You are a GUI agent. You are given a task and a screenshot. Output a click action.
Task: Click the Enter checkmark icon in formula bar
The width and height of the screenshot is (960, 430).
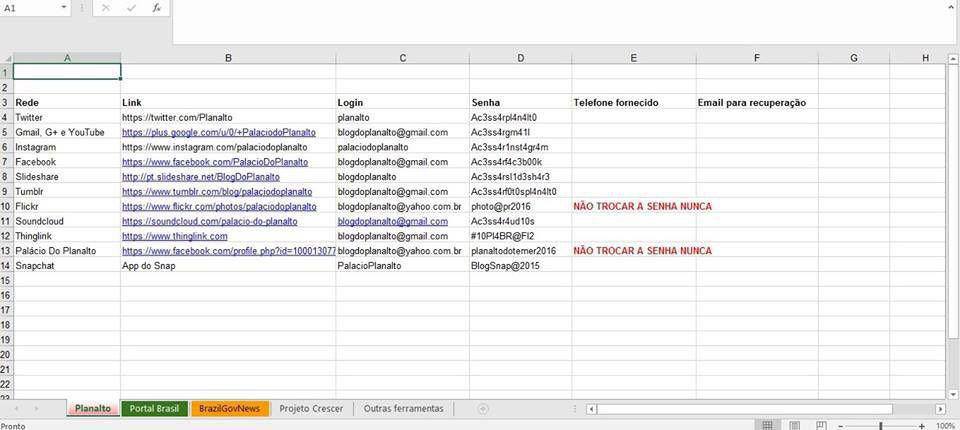(x=131, y=9)
